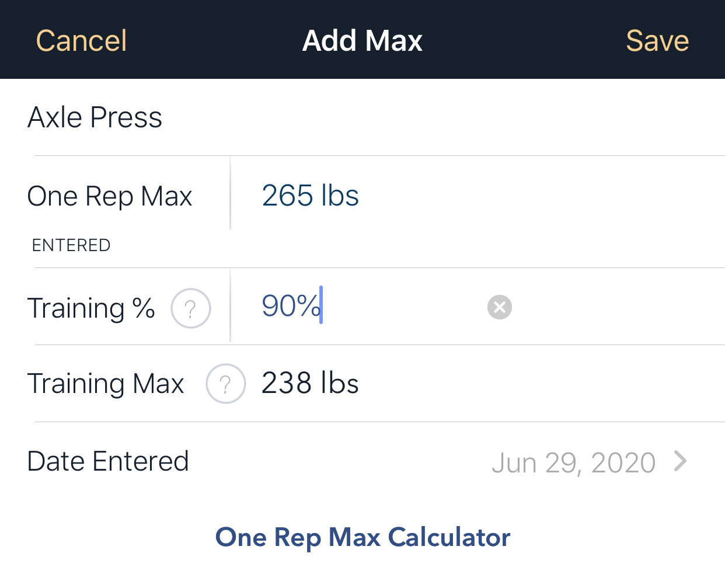Edit the One Rep Max value of 265 lbs
Screen dimensions: 725x588
pyautogui.click(x=310, y=196)
